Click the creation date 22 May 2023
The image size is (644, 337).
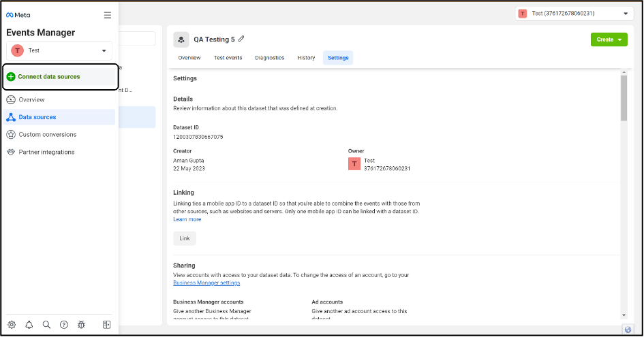[189, 169]
